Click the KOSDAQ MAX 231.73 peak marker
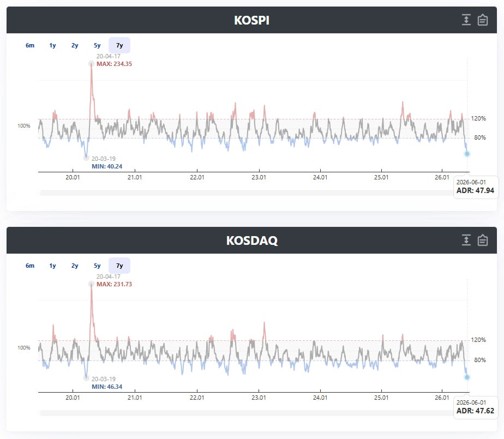Screen dimensions: 504x439 (91, 284)
